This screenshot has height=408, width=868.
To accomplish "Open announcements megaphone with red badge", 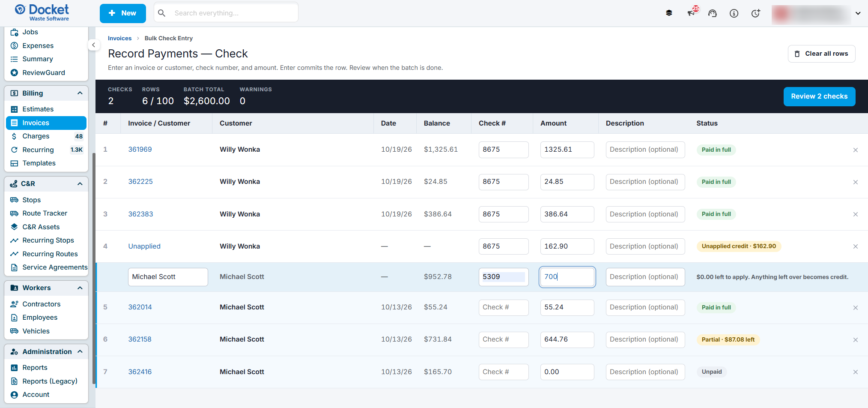I will (x=692, y=12).
